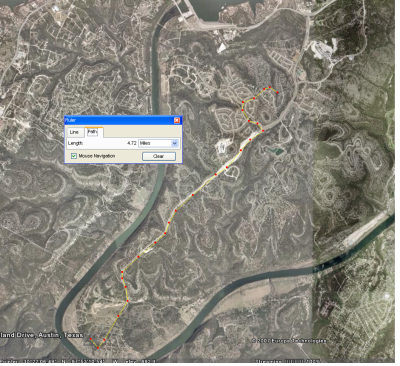Close the Ruler dialog window
The width and height of the screenshot is (400, 366).
(x=177, y=120)
